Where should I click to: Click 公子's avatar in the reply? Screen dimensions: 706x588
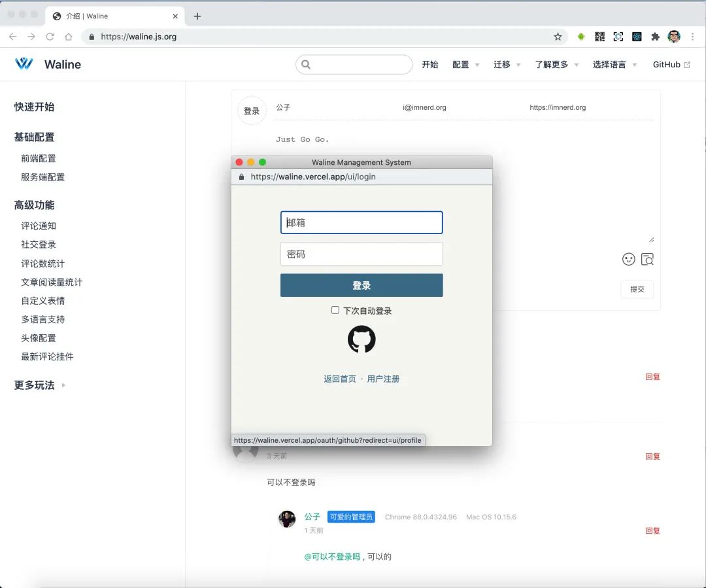tap(287, 519)
